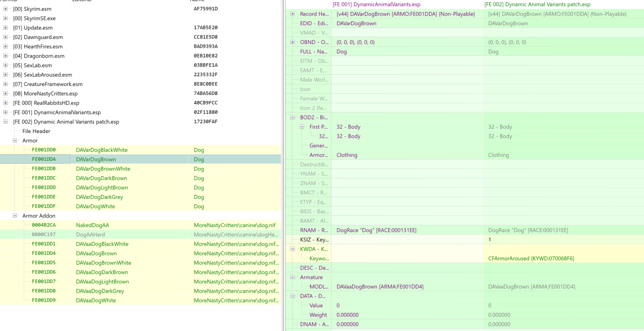Expand the [01] Update.esm node

[x=5, y=28]
